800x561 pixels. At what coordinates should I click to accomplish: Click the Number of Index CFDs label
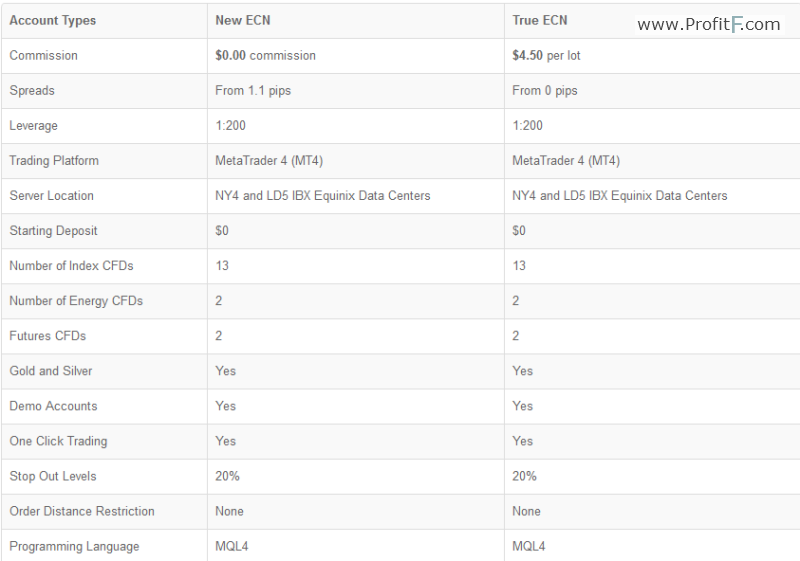click(x=71, y=266)
